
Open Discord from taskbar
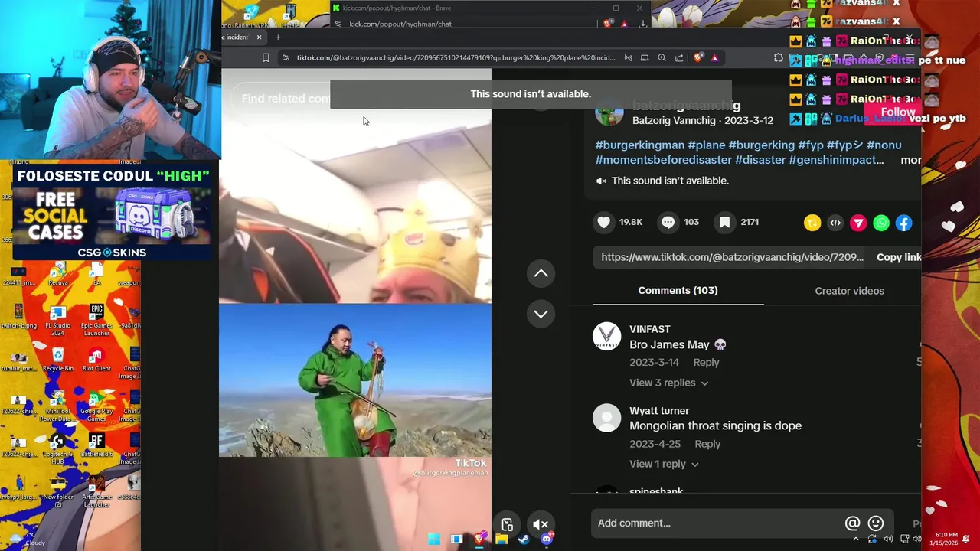(x=547, y=539)
